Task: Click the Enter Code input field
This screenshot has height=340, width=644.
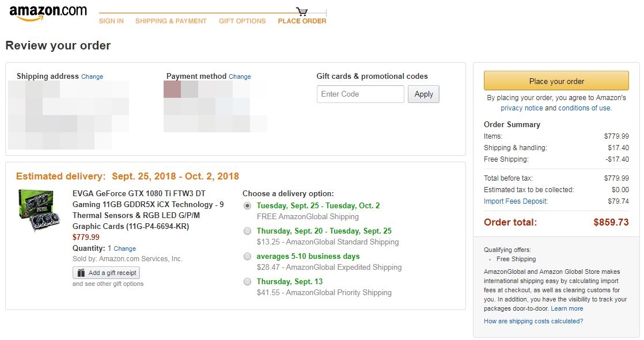Action: 360,94
